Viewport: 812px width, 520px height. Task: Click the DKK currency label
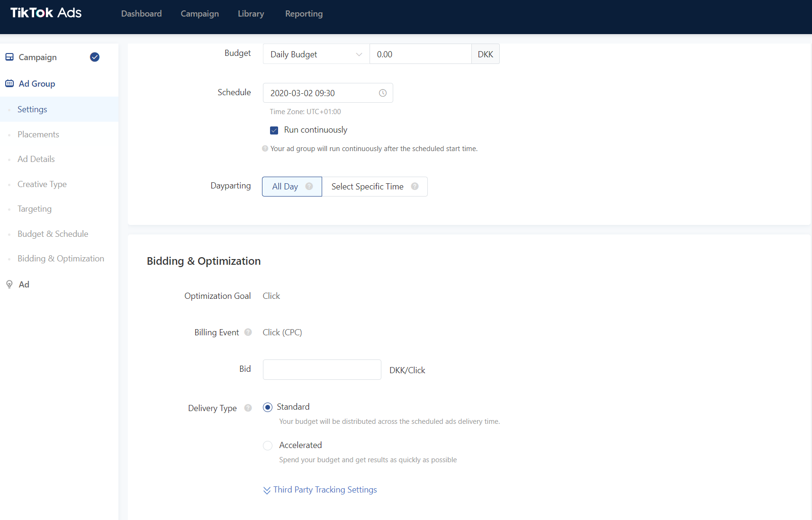point(486,54)
